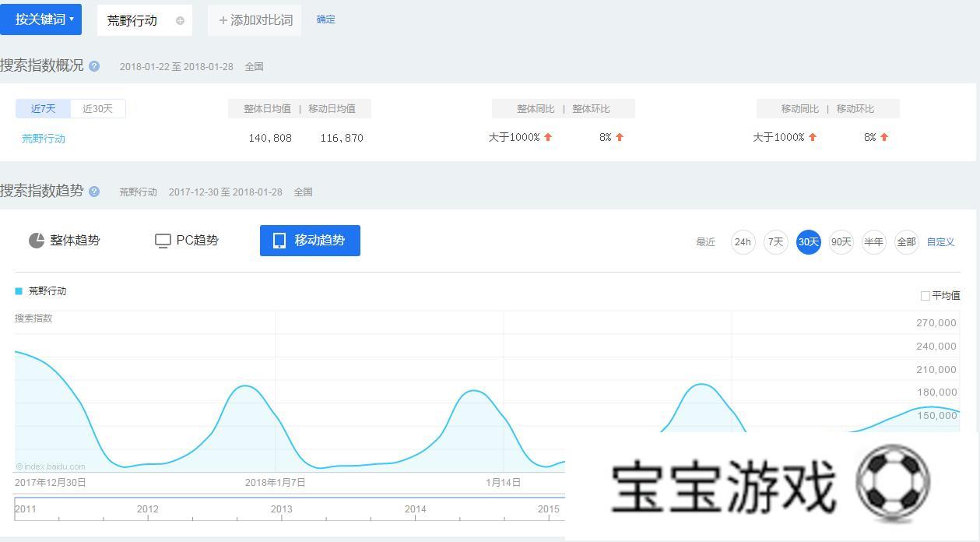Click the 2018-01-22 至 2018-01-28 date range
This screenshot has width=980, height=542.
pyautogui.click(x=177, y=67)
